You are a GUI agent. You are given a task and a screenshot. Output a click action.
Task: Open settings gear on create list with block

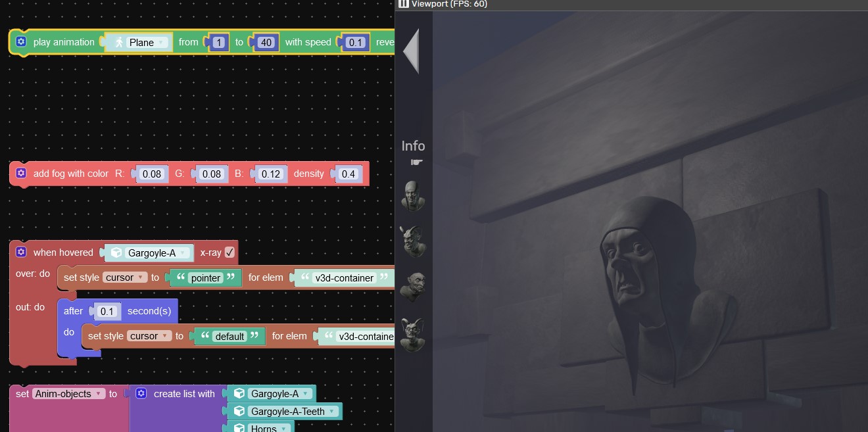coord(141,393)
